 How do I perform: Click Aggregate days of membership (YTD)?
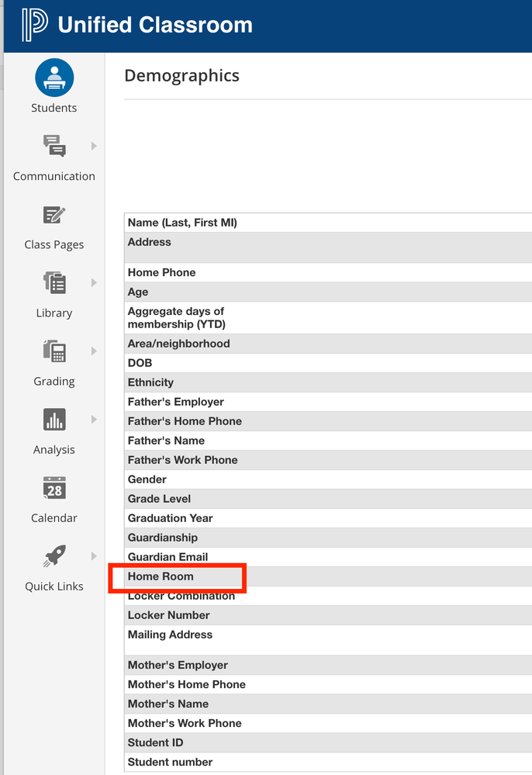pyautogui.click(x=176, y=318)
